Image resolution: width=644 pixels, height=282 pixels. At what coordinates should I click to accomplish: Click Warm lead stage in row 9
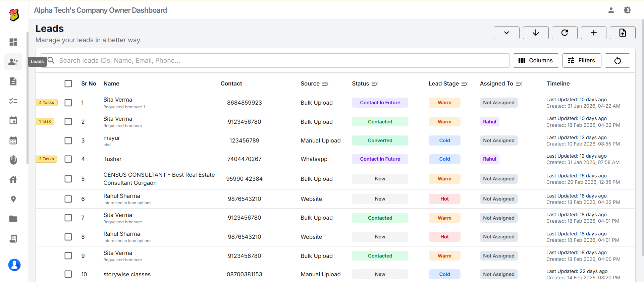444,256
